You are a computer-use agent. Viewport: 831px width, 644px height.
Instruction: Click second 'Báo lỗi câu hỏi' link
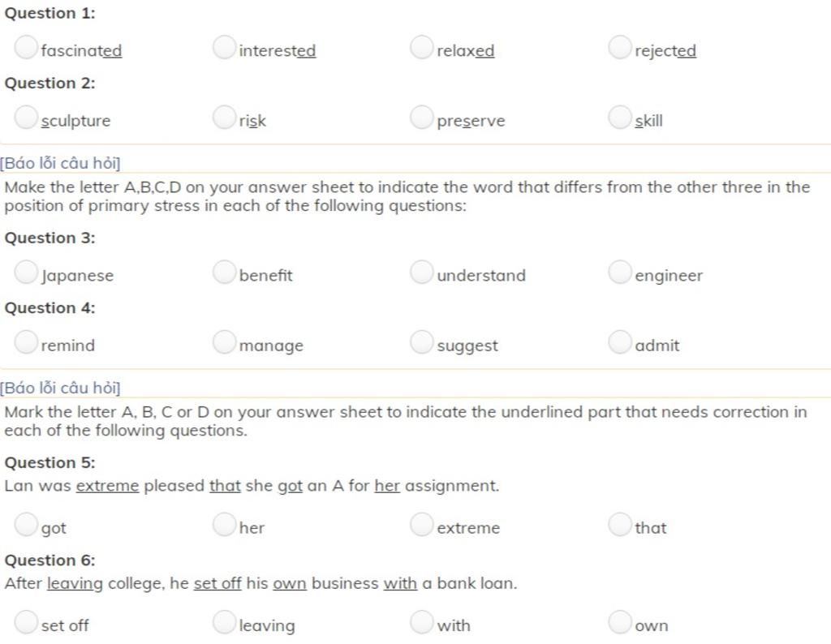coord(60,389)
